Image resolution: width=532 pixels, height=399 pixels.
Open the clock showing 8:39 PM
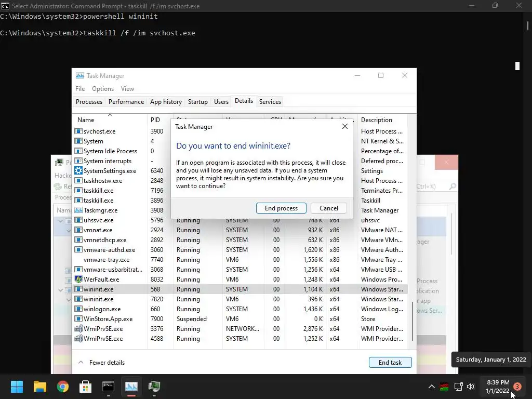[498, 386]
